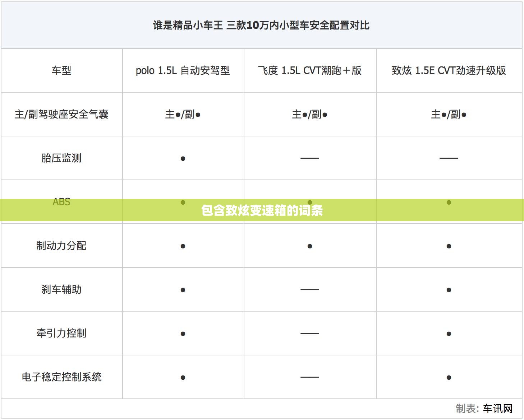Select the 刹车辅助 row label
The image size is (524, 420).
[x=61, y=289]
